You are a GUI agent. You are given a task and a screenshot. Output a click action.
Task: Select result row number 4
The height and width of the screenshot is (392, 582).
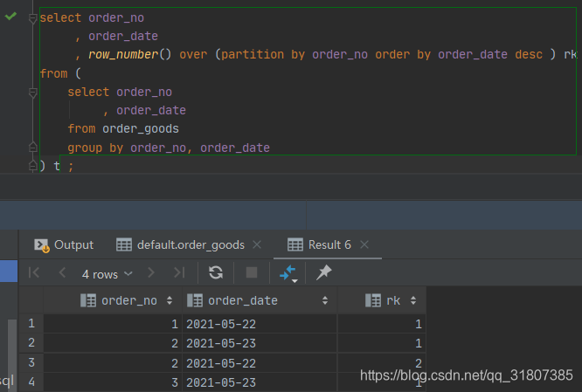31,382
